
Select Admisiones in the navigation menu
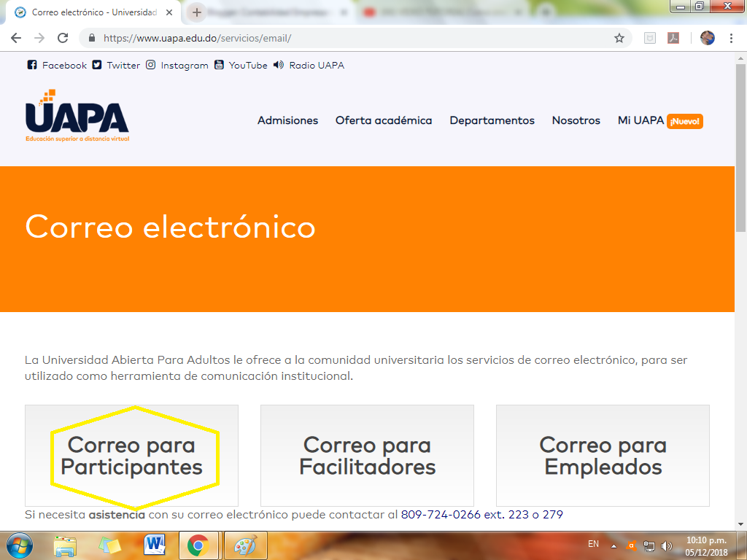(x=287, y=121)
